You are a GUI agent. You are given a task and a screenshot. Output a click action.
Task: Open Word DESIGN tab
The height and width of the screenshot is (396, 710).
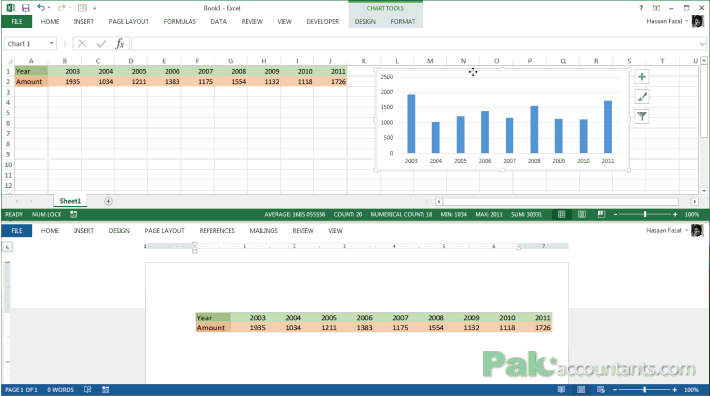click(119, 230)
